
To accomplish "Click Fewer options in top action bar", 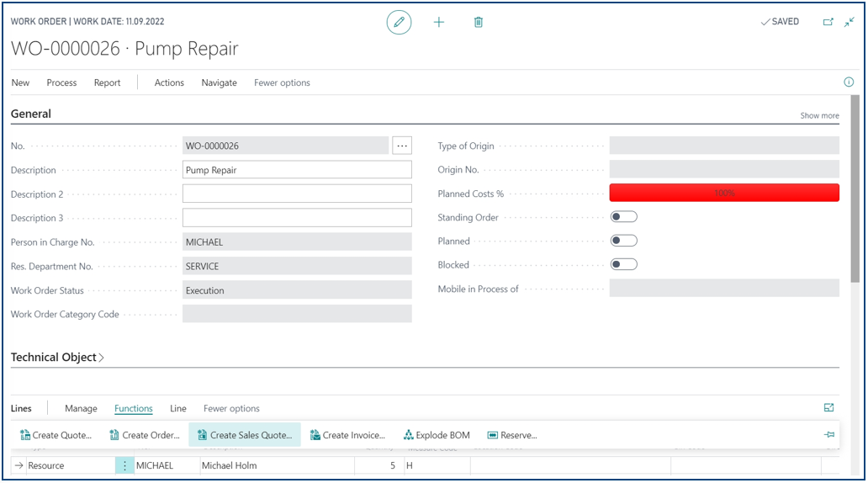I will (282, 82).
